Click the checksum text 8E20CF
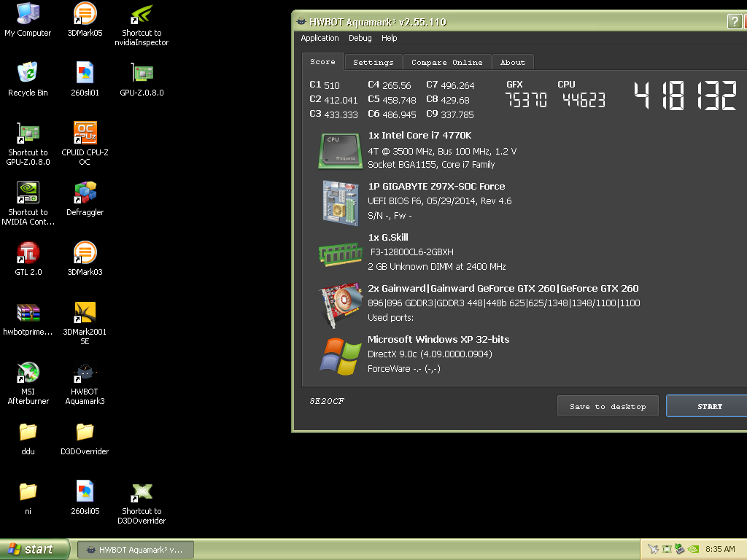747x560 pixels. click(x=327, y=401)
